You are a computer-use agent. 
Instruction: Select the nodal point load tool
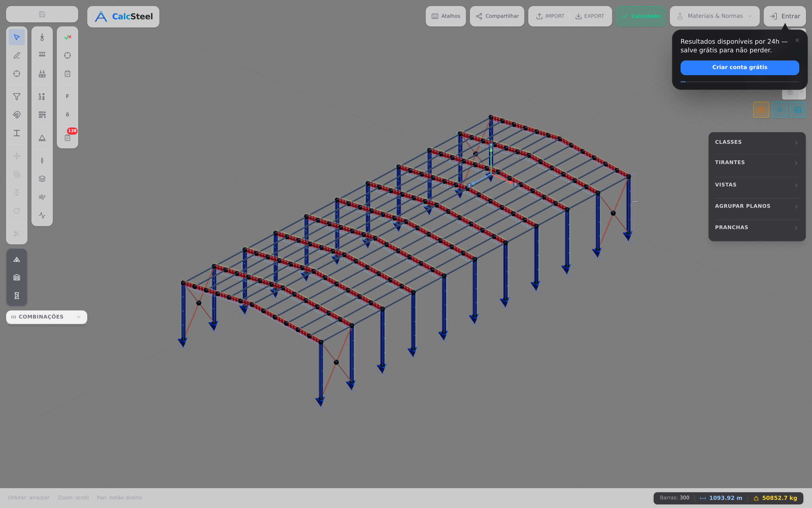[x=42, y=37]
